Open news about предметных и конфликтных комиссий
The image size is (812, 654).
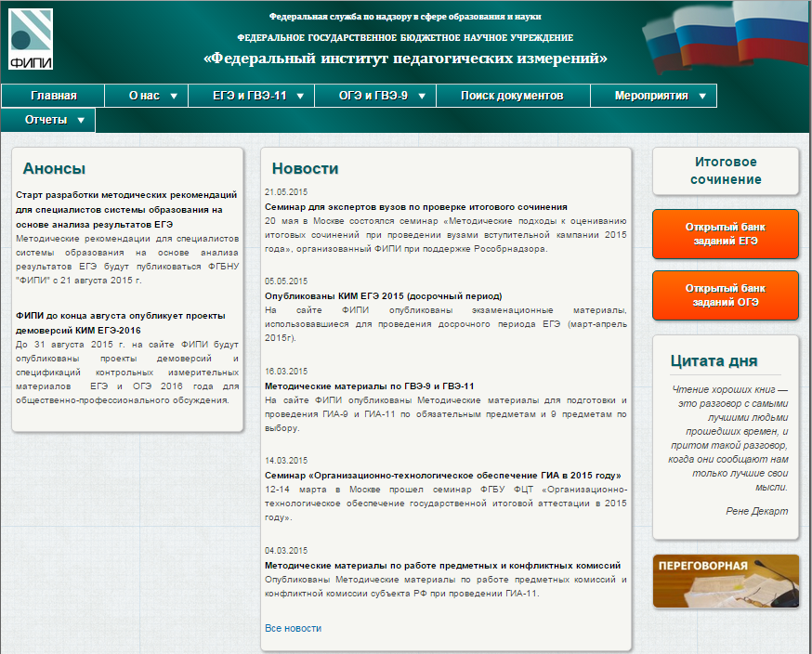pos(443,566)
